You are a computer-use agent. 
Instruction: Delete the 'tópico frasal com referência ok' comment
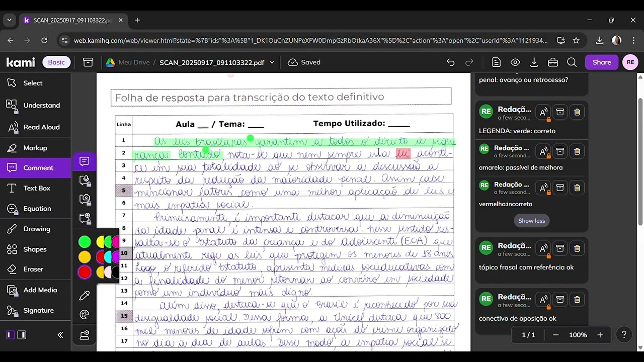pyautogui.click(x=577, y=249)
